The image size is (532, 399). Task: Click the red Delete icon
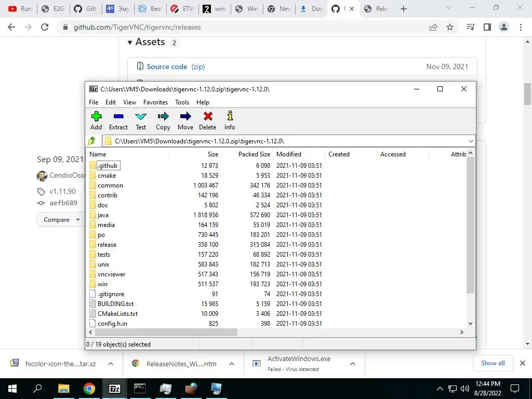208,121
